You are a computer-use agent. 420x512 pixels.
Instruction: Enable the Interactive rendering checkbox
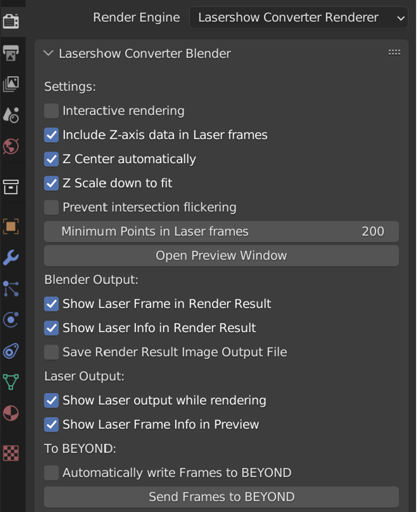pyautogui.click(x=51, y=111)
